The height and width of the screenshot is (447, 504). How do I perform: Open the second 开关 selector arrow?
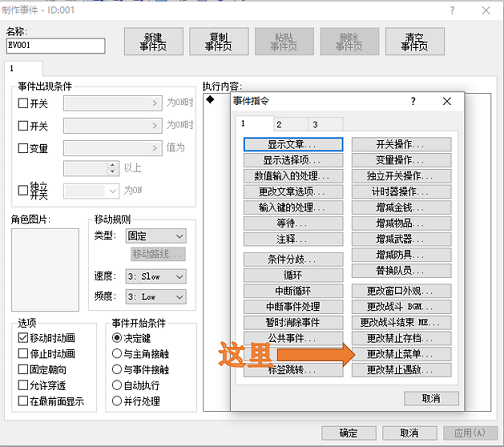click(x=154, y=126)
